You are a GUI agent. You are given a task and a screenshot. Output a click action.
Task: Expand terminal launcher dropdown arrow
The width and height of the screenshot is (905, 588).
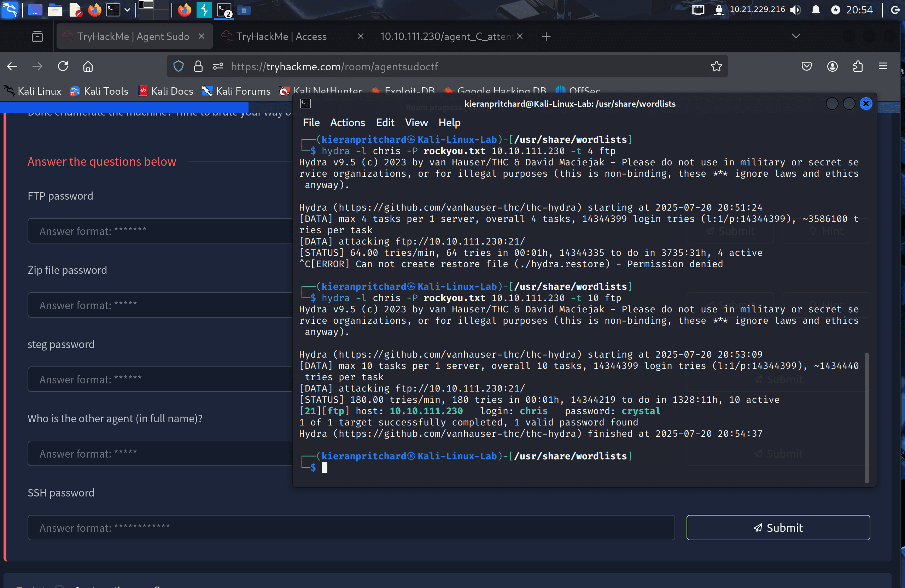pyautogui.click(x=127, y=10)
